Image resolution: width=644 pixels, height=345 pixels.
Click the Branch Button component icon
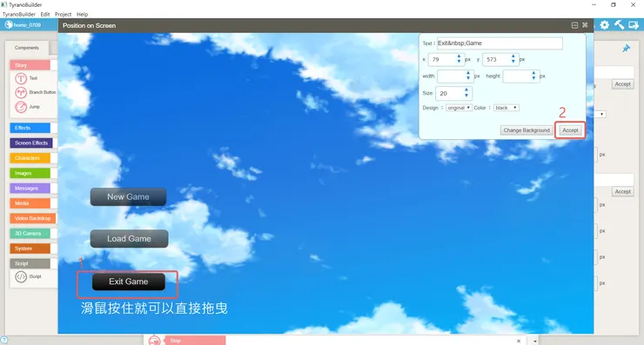[x=21, y=92]
